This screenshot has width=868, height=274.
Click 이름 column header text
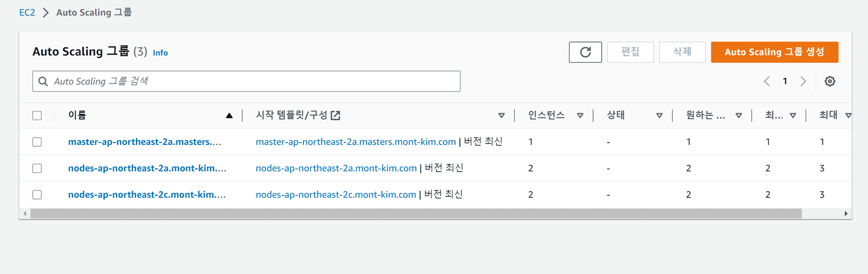click(77, 115)
